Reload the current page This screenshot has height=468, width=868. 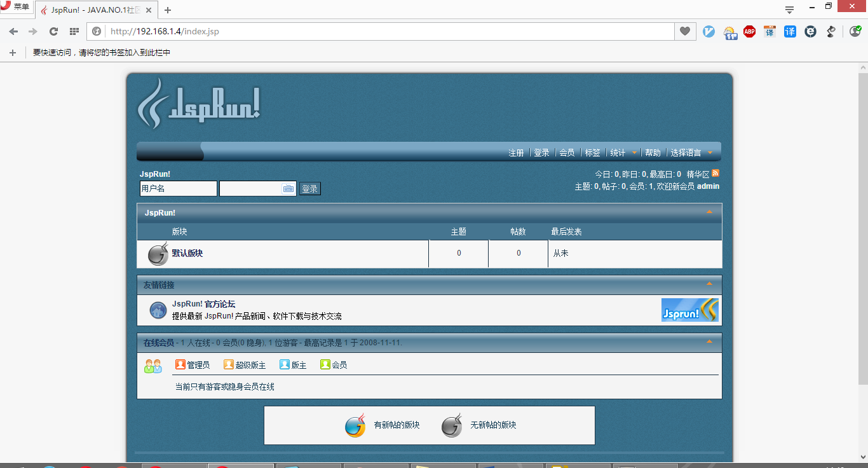click(x=54, y=31)
